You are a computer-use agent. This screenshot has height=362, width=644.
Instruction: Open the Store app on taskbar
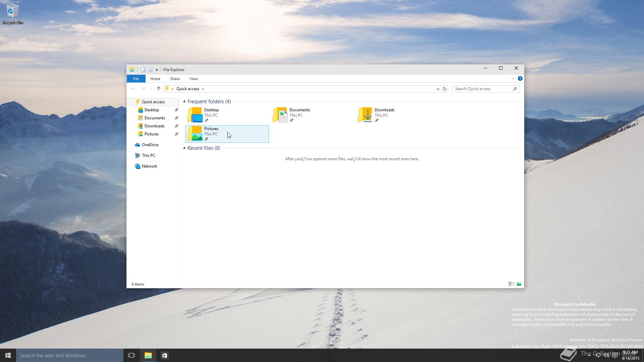(165, 355)
